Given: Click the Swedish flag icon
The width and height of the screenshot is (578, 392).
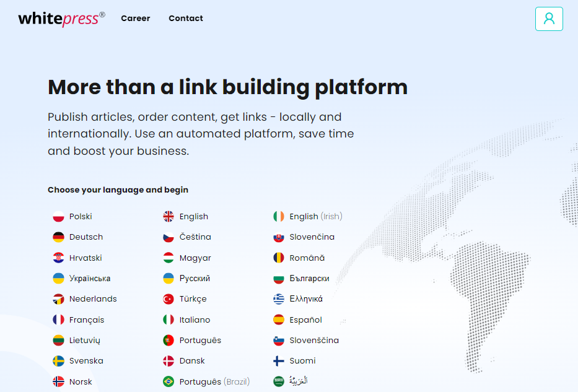Looking at the screenshot, I should point(58,361).
